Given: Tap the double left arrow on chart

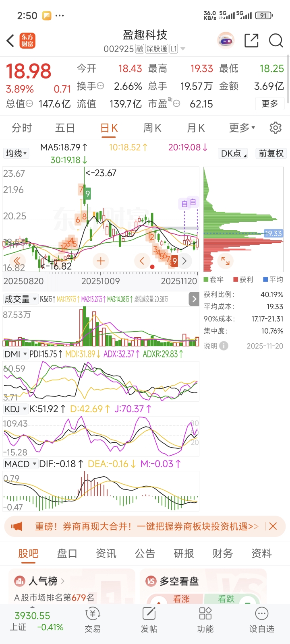Looking at the screenshot, I should point(17,261).
